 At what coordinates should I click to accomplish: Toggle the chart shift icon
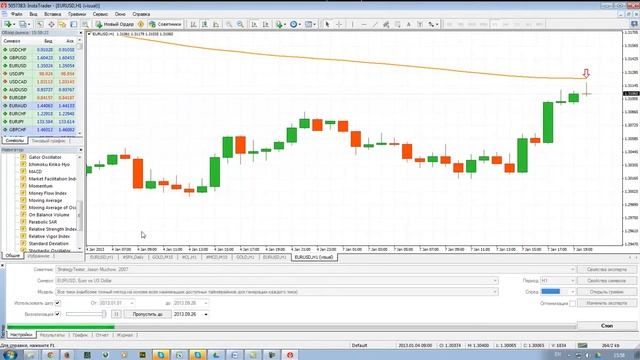tap(266, 24)
